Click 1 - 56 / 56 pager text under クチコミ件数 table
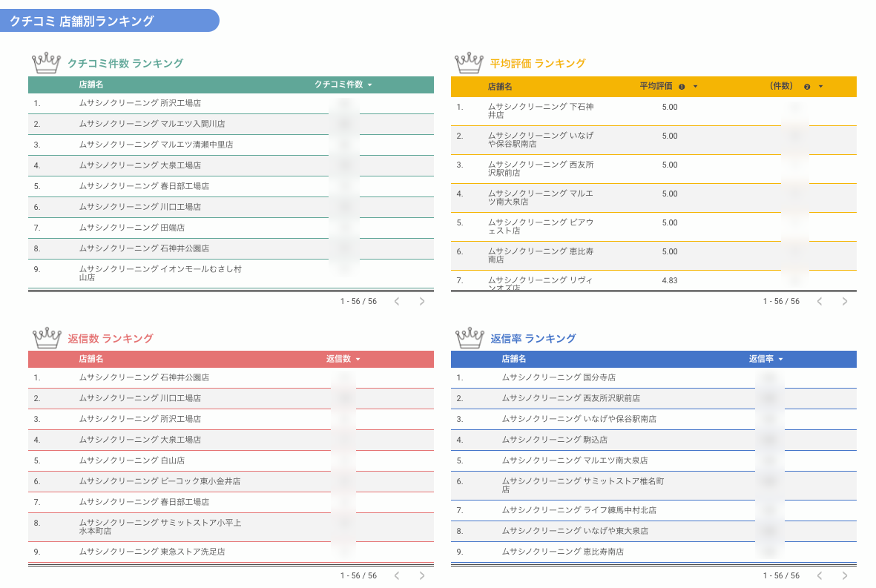This screenshot has width=876, height=588. point(359,302)
